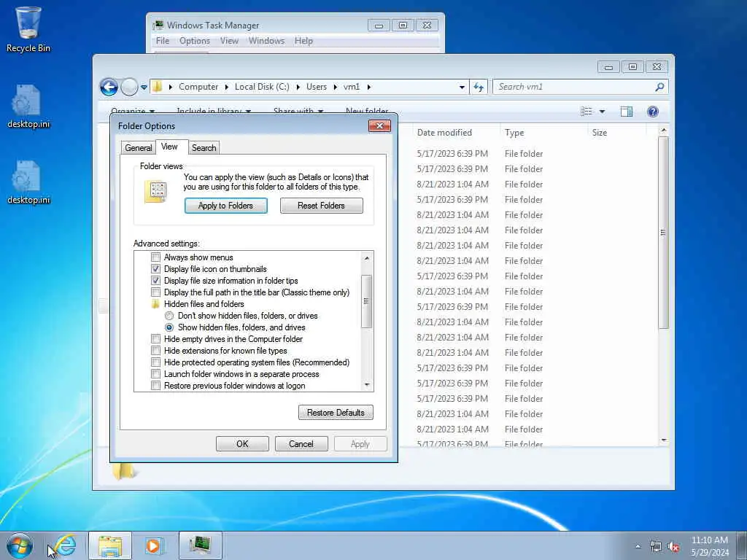Screen dimensions: 747x560
Task: Expand the arrow after Computer in path
Action: (x=226, y=87)
